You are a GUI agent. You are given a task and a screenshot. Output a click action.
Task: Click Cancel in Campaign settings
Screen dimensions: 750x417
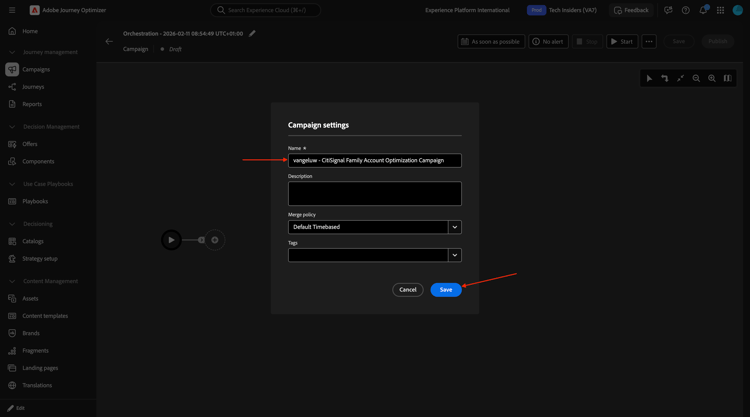pyautogui.click(x=408, y=290)
